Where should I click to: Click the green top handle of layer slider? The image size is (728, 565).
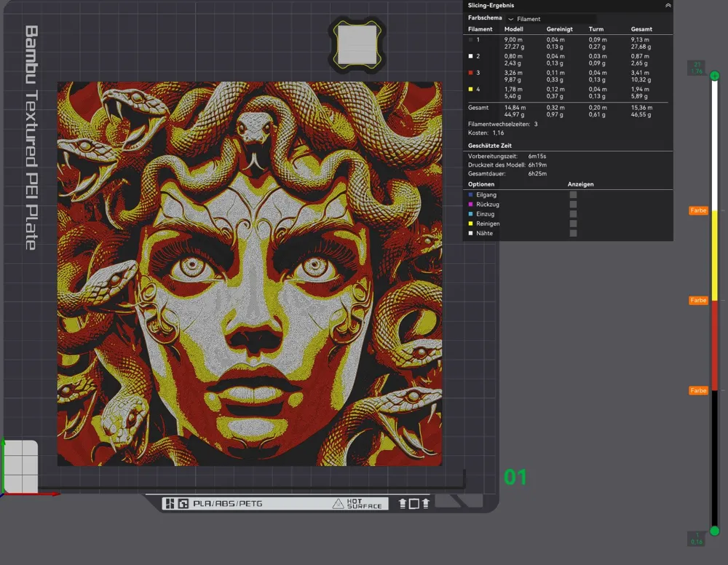(715, 76)
